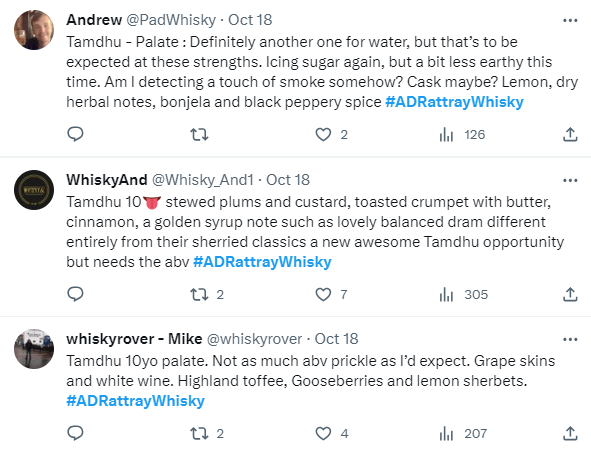Retweet Andrew's tweet about Tamdhu palate
Image resolution: width=591 pixels, height=451 pixels.
[x=199, y=135]
